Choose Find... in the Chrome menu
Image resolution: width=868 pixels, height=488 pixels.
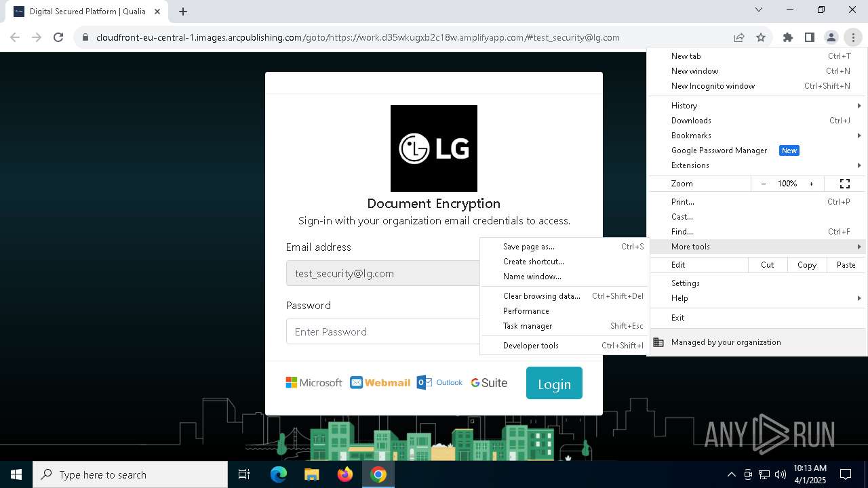pyautogui.click(x=757, y=232)
